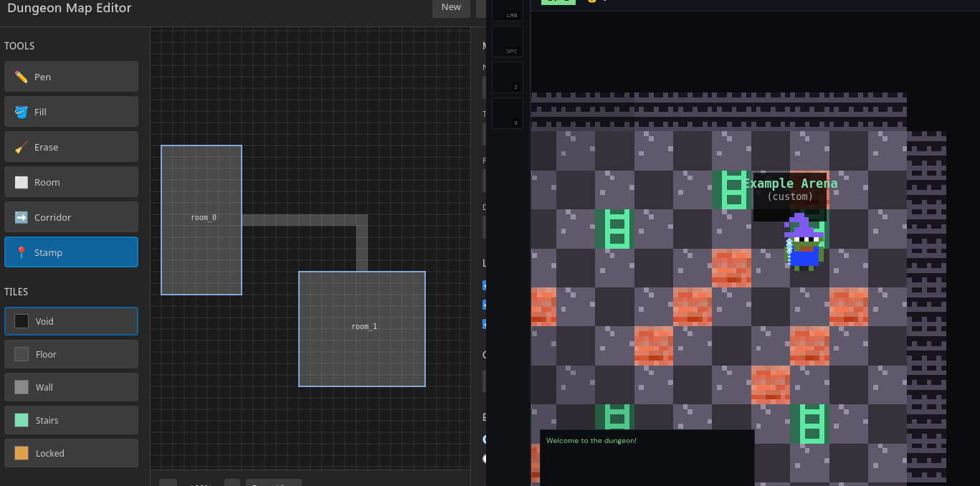Select the Stamp tool
The height and width of the screenshot is (486, 980).
pyautogui.click(x=71, y=252)
